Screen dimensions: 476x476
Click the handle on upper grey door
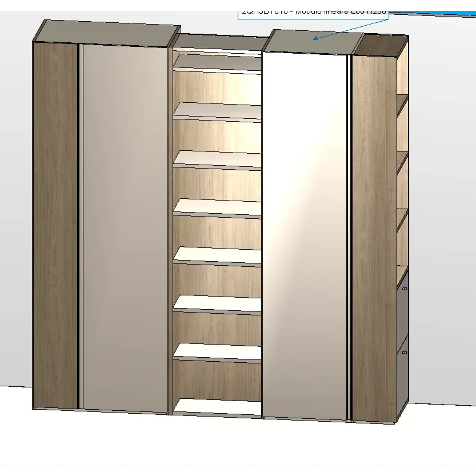coord(405,290)
